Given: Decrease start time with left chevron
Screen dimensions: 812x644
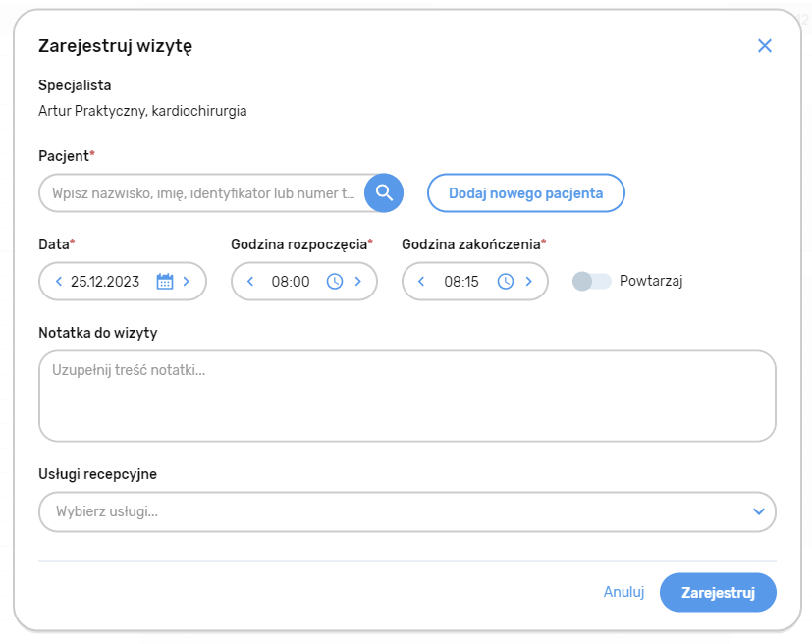Looking at the screenshot, I should coord(249,282).
